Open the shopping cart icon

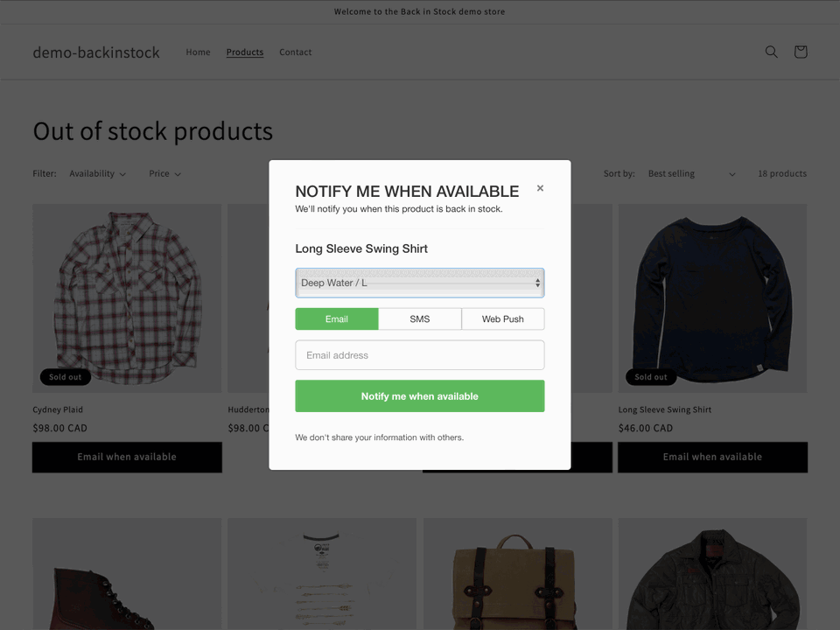coord(801,52)
